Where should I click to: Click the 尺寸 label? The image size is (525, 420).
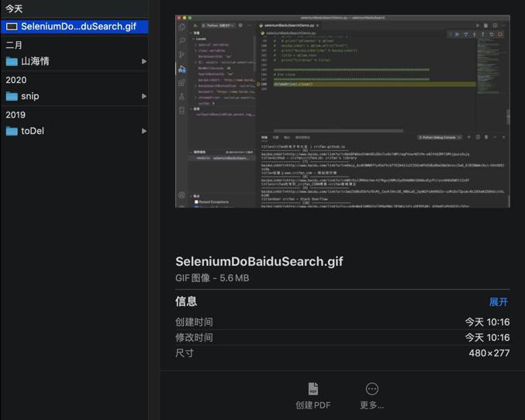[x=185, y=353]
